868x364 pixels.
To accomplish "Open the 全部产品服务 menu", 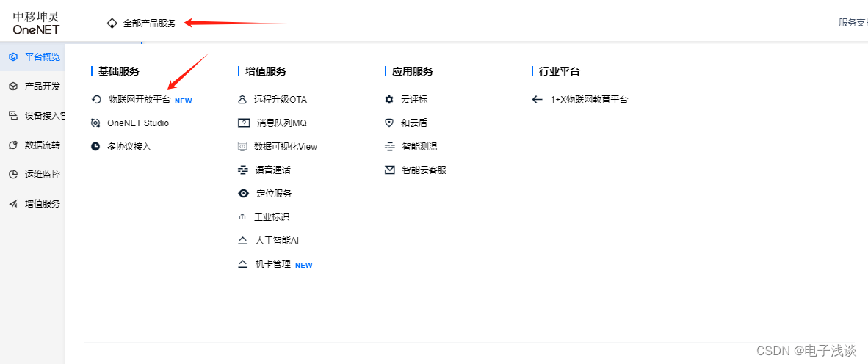I will pos(150,23).
